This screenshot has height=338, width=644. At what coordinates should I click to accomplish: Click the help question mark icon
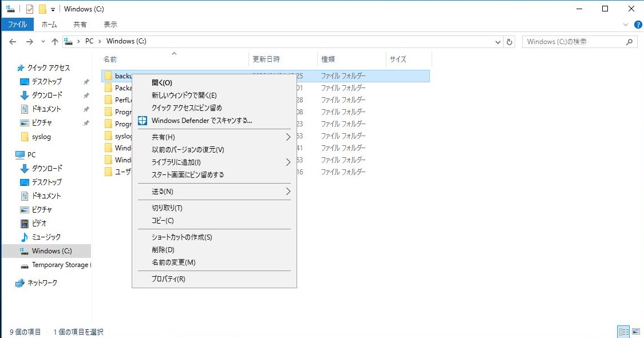[638, 24]
